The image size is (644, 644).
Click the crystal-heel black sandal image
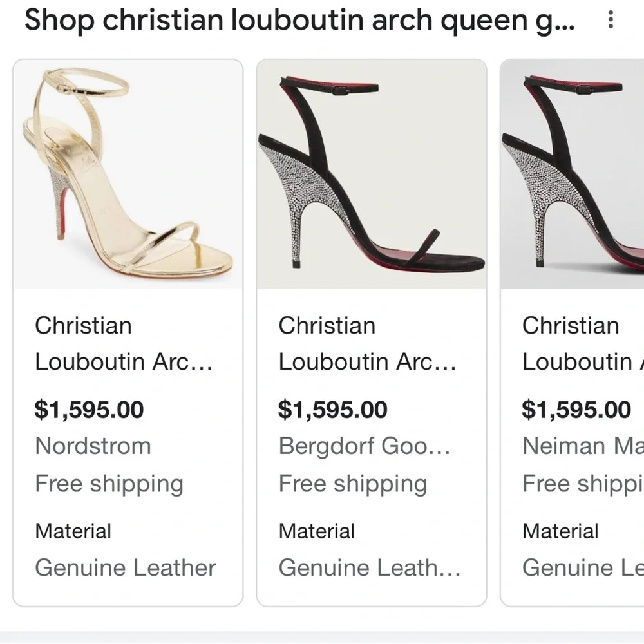pos(372,173)
